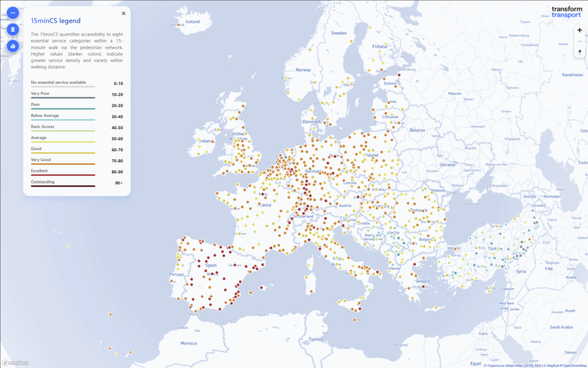Click the Mapbox logo
This screenshot has width=588, height=368.
pyautogui.click(x=16, y=363)
